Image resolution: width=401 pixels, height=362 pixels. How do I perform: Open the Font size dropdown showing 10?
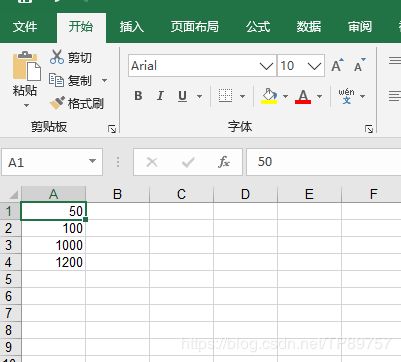(314, 66)
